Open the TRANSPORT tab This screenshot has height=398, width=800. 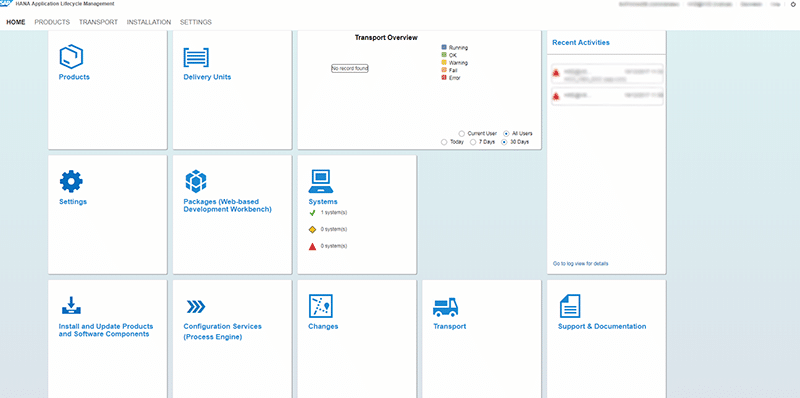pyautogui.click(x=98, y=22)
